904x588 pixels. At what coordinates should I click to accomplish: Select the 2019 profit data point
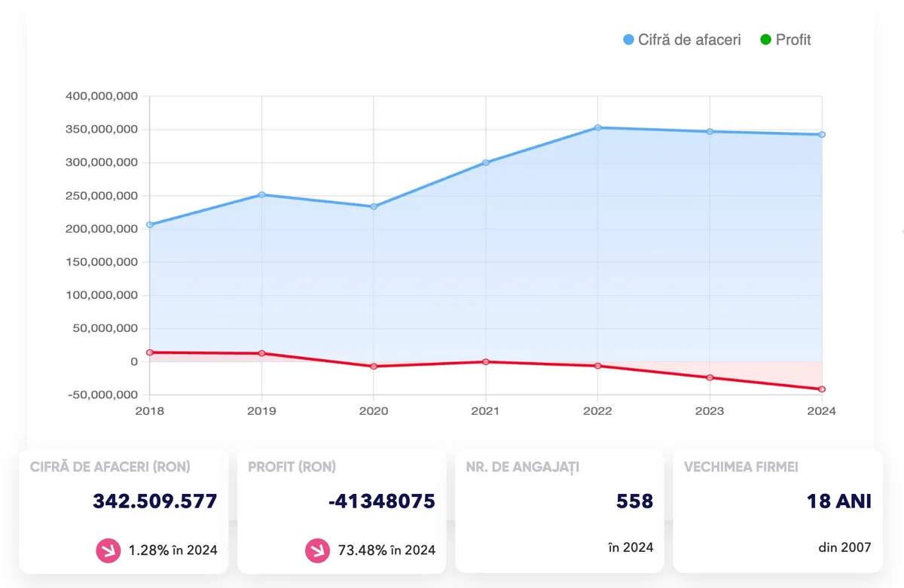click(261, 353)
